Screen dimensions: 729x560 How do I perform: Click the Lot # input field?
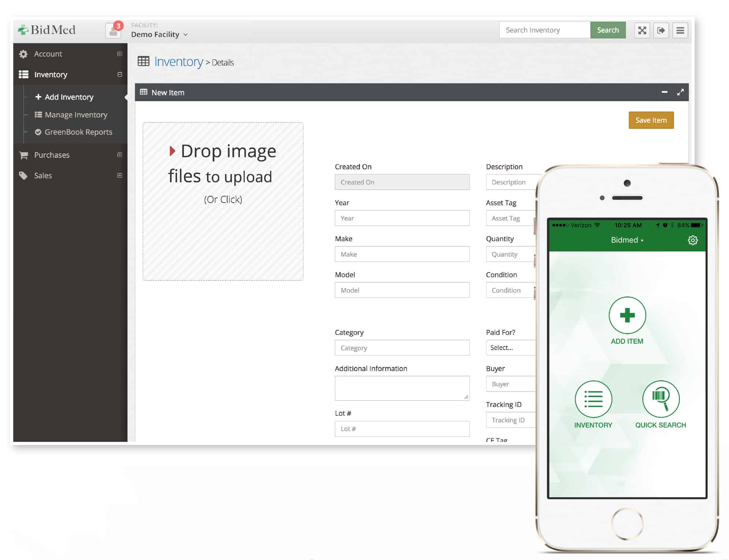click(402, 429)
